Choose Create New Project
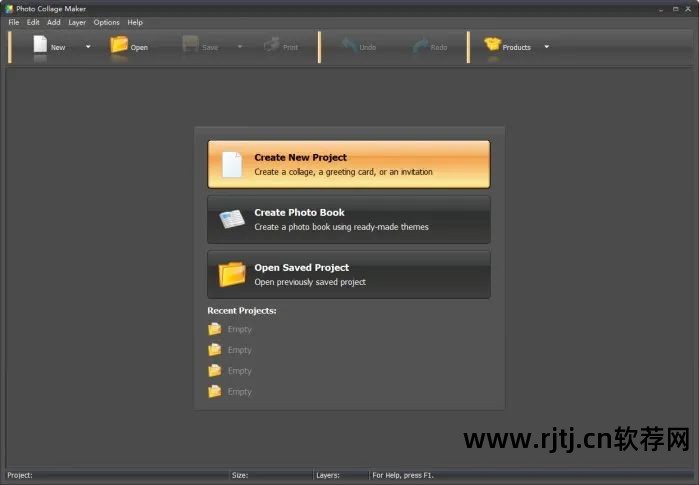Viewport: 699px width, 485px height. pos(348,164)
